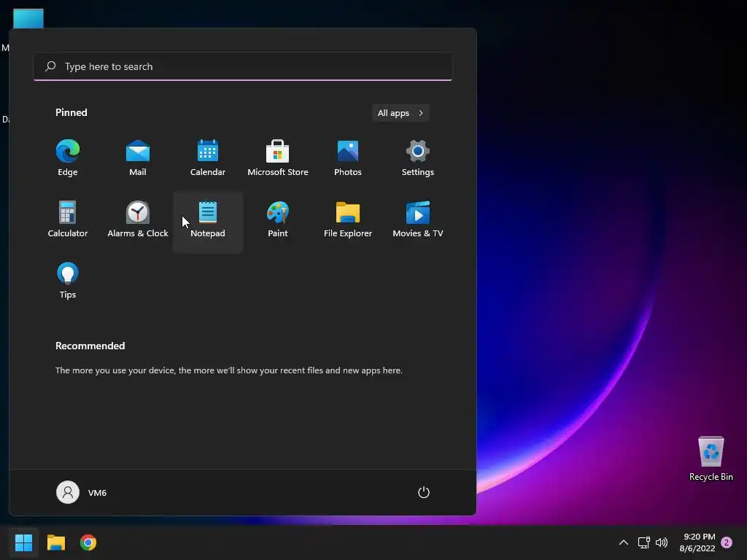747x560 pixels.
Task: Open the Calendar app
Action: 208,158
